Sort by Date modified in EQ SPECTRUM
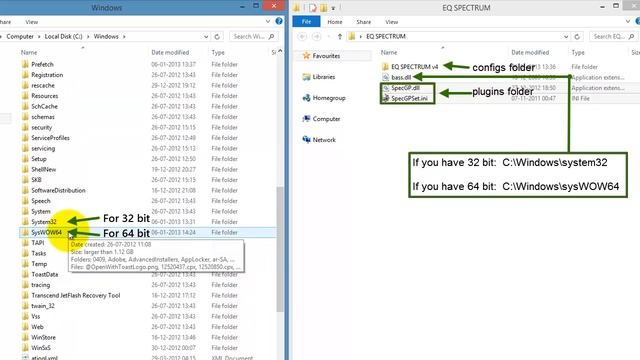Viewport: 640px width, 360px height. [x=530, y=52]
